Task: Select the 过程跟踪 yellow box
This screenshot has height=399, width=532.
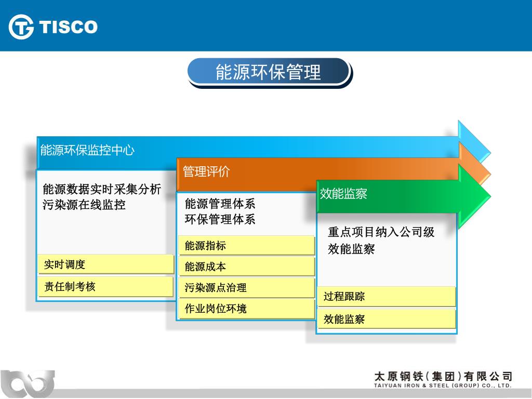Action: coord(387,297)
